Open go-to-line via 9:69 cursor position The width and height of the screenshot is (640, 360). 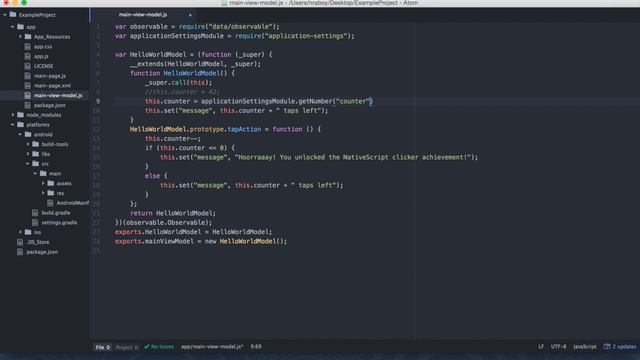(x=256, y=347)
